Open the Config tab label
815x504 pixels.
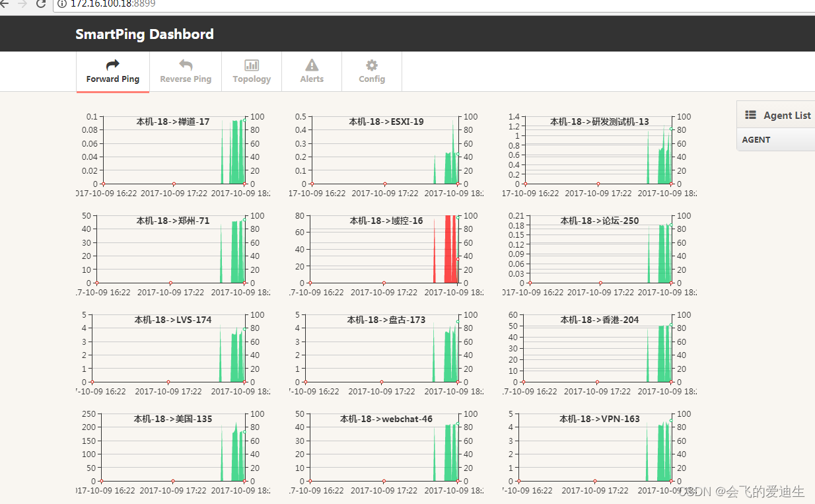(x=372, y=79)
